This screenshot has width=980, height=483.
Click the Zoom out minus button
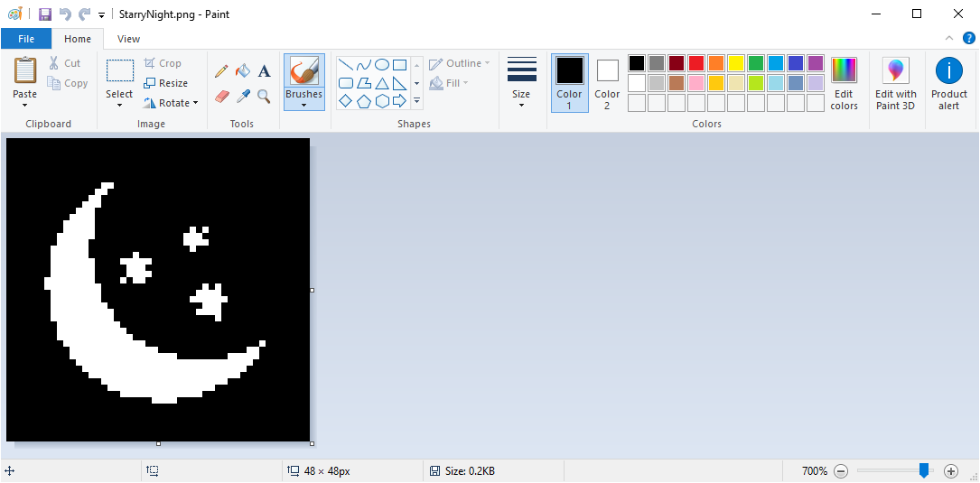pyautogui.click(x=841, y=471)
